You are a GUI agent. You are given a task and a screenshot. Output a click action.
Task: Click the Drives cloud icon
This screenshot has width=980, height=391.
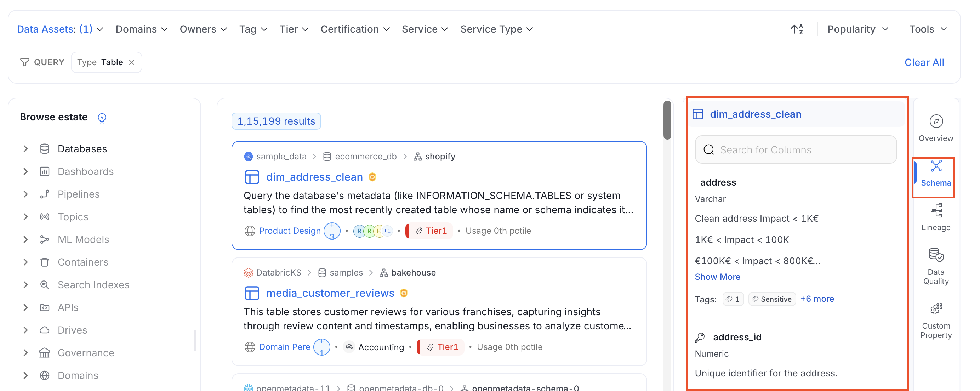click(45, 330)
